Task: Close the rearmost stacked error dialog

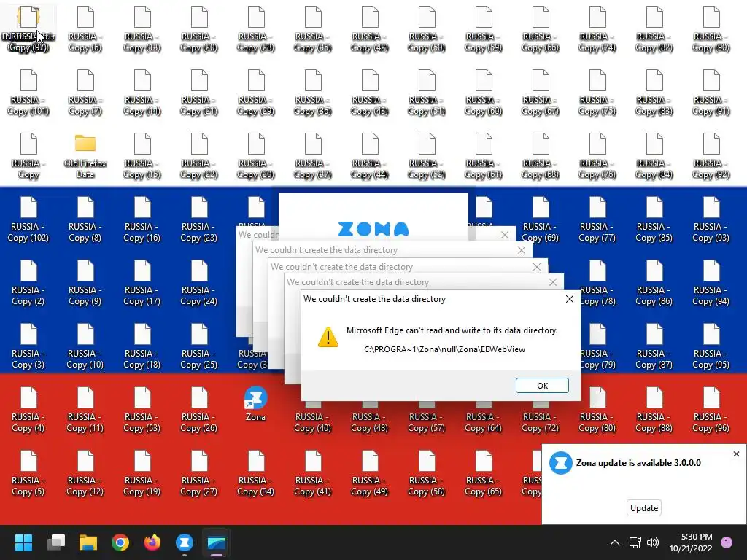Action: [x=505, y=235]
